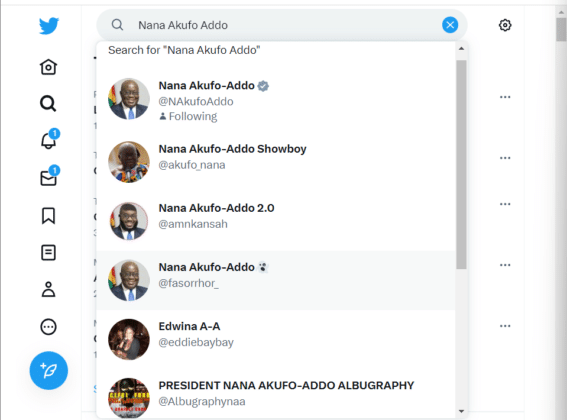
Task: Click the dropdown list's down scroll arrow
Action: (461, 411)
